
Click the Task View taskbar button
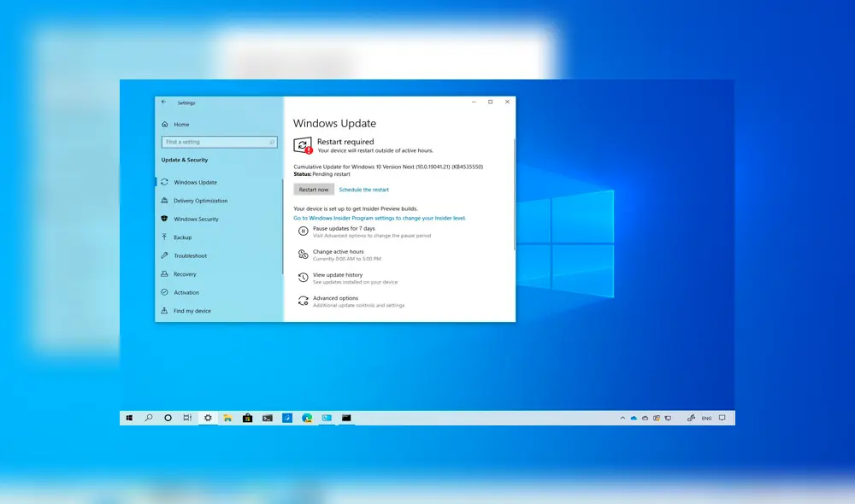point(187,418)
